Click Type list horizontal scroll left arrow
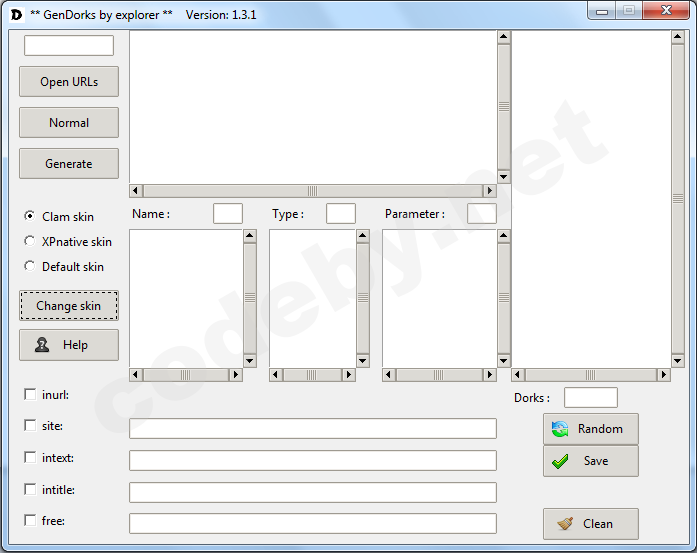Image resolution: width=697 pixels, height=553 pixels. 276,375
